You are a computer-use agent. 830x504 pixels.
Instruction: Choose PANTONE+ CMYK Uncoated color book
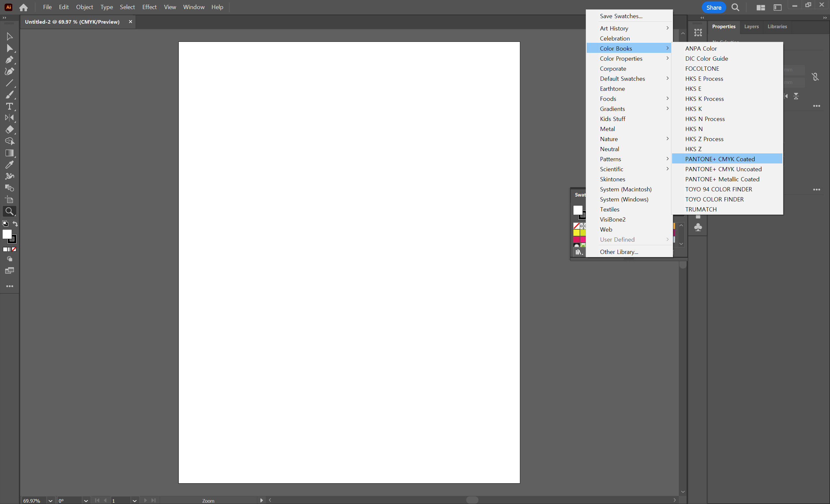click(723, 169)
